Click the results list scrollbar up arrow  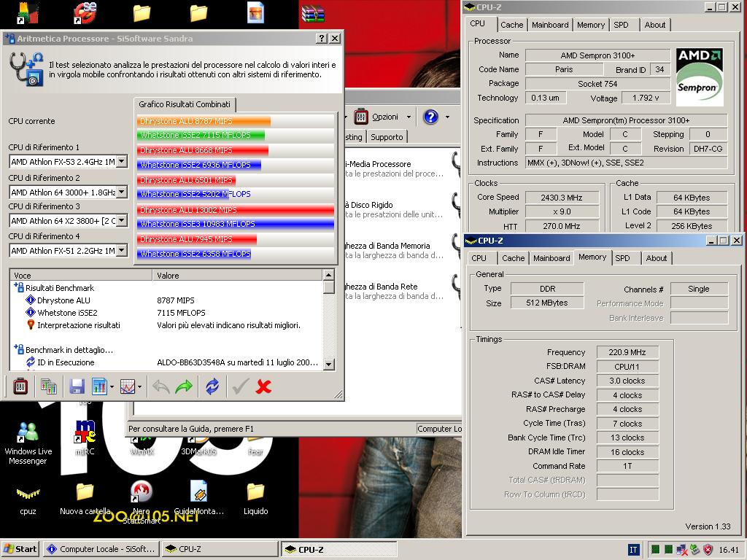(x=329, y=275)
